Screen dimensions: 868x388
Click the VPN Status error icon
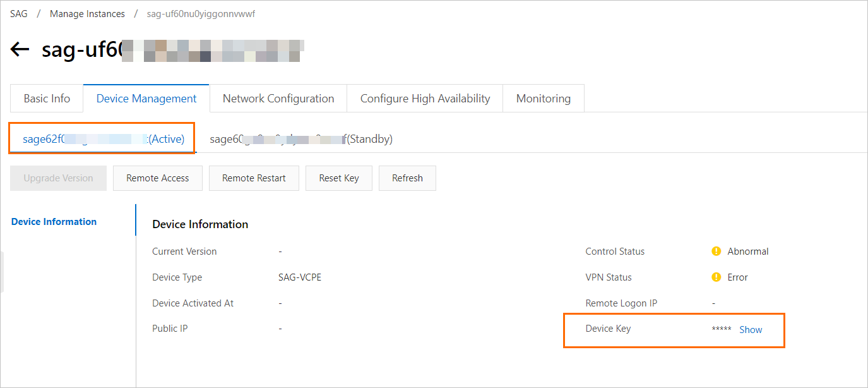point(716,277)
